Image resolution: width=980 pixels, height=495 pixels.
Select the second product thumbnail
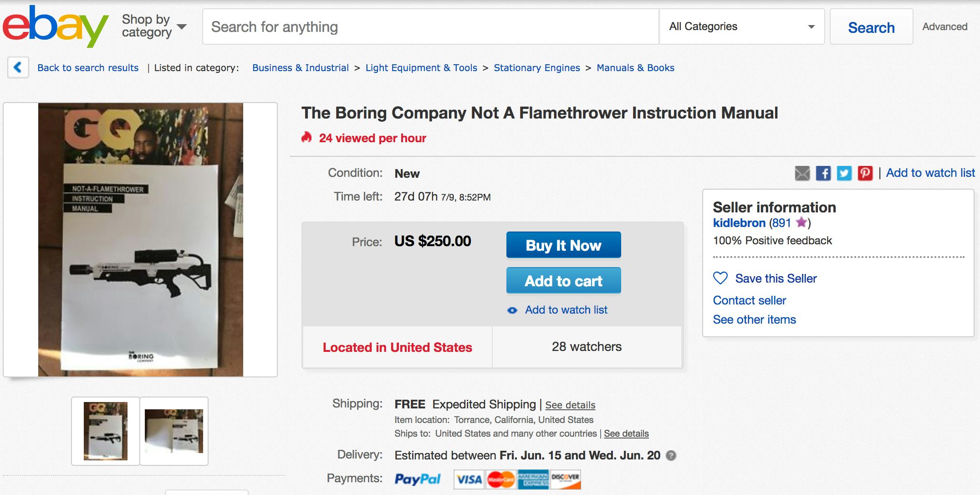point(174,431)
